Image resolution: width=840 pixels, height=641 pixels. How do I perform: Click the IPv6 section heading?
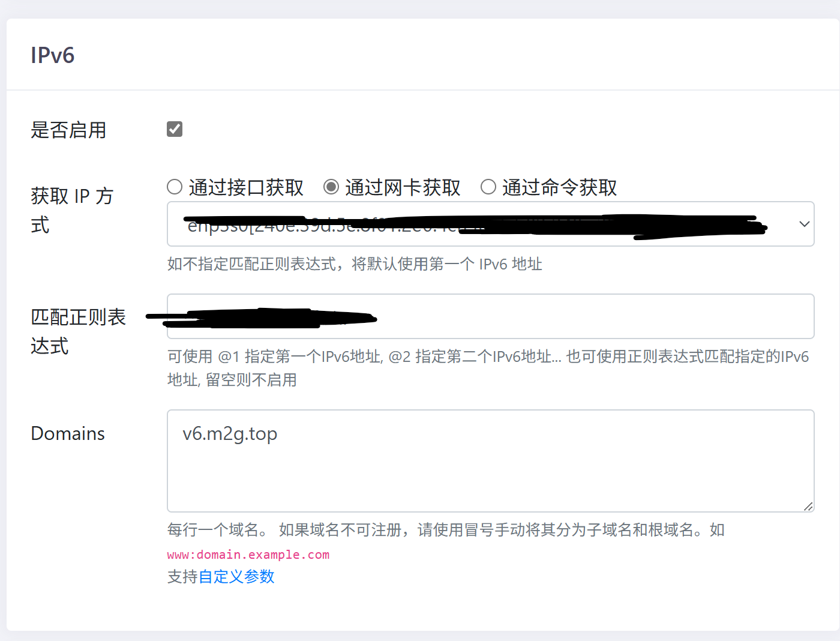click(53, 55)
